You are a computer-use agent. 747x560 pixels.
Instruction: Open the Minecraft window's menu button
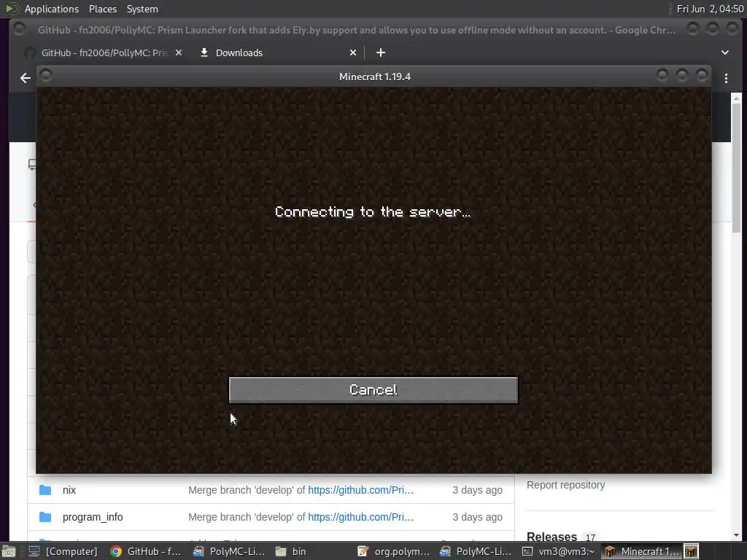tap(46, 75)
